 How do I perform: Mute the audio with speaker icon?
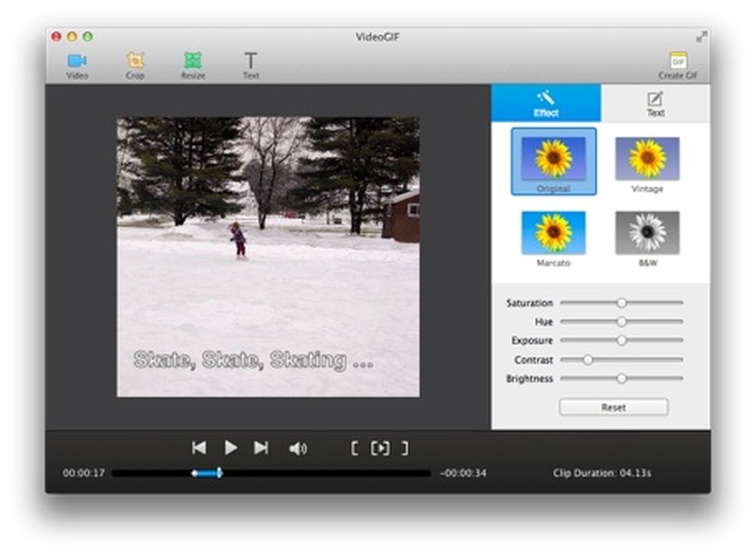click(298, 448)
